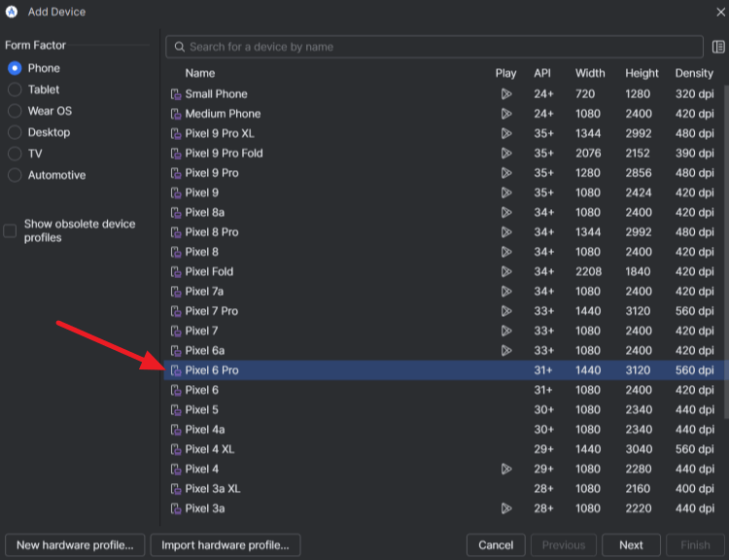The width and height of the screenshot is (729, 560).
Task: Click 2220 height value of Pixel 3a
Action: [639, 508]
